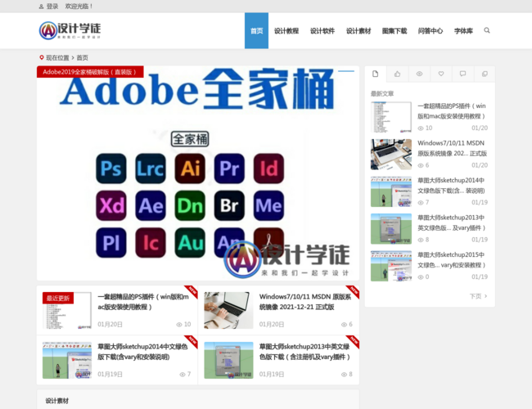532x409 pixels.
Task: Open main list card 草图大师sketchup2013中英文绿色版下载
Action: tap(304, 352)
